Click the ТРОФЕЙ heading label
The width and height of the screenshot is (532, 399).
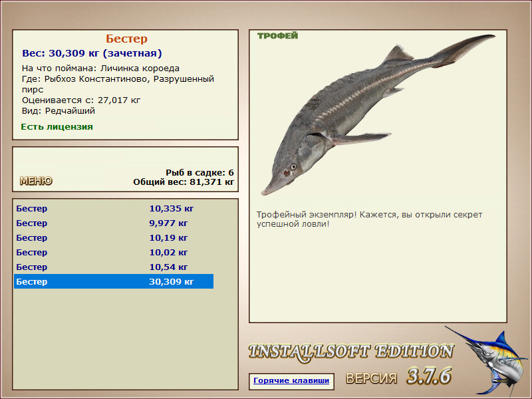point(277,36)
